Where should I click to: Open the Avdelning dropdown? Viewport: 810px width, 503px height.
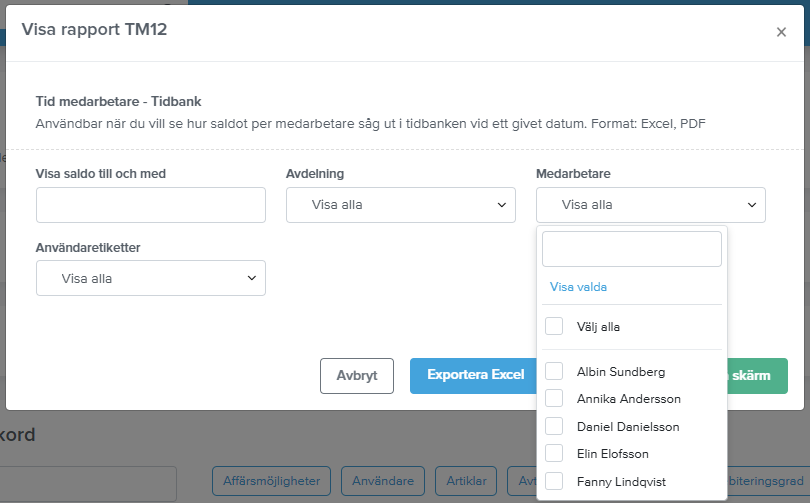pos(401,205)
